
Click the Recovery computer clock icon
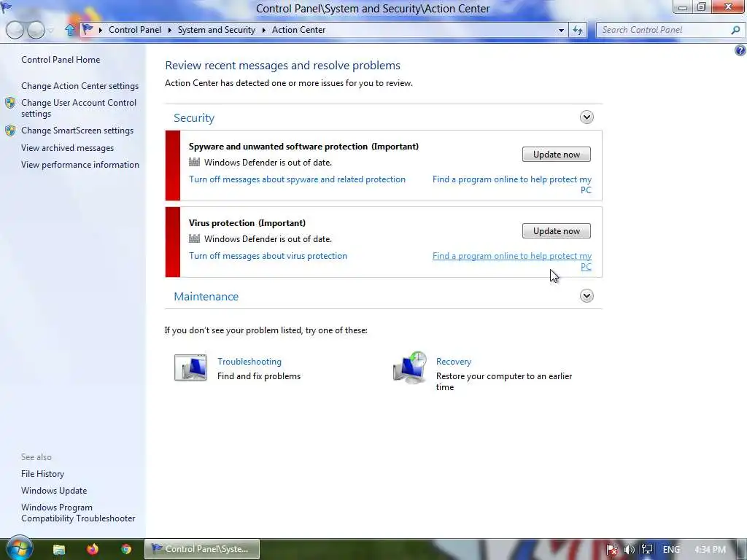pyautogui.click(x=410, y=367)
